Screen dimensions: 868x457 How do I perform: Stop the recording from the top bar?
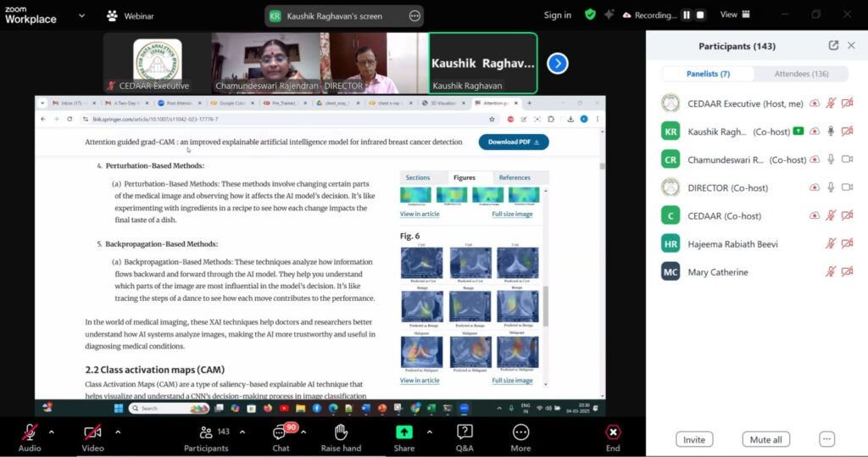701,15
